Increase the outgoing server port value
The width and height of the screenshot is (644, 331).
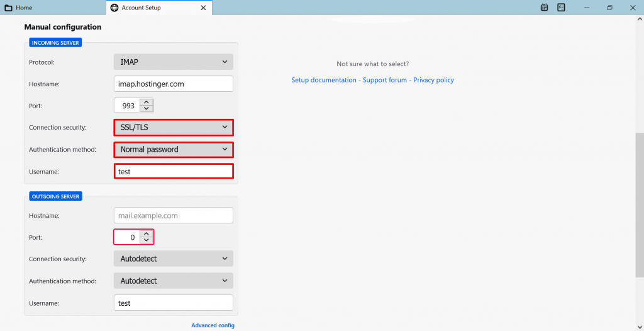pos(147,233)
